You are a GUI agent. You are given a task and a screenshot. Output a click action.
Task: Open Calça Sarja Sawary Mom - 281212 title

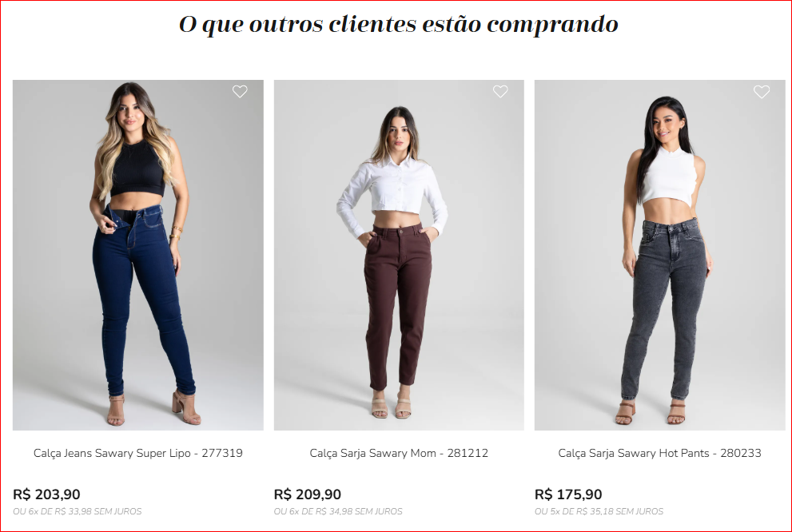tap(399, 453)
